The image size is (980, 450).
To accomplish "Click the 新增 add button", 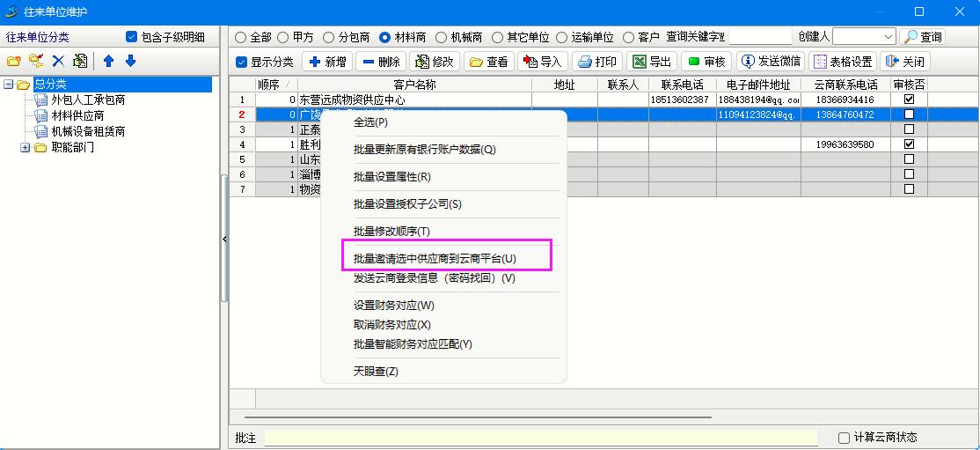I will (327, 62).
